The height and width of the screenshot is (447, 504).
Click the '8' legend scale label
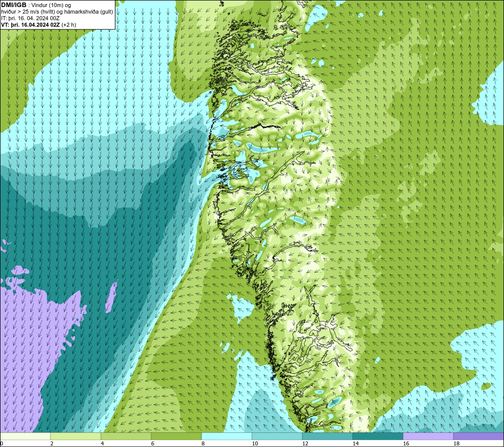(x=203, y=444)
